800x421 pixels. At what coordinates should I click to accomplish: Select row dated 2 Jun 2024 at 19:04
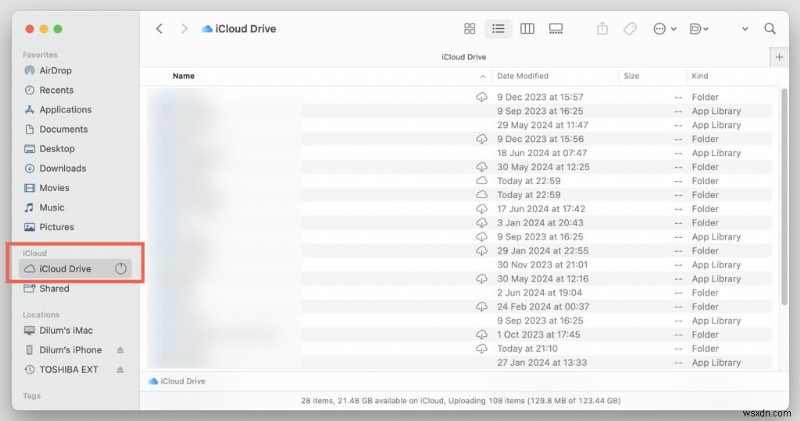click(459, 293)
